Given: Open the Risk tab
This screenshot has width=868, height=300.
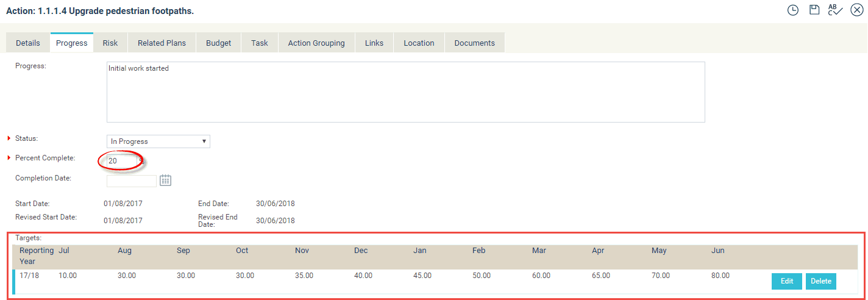Looking at the screenshot, I should click(110, 43).
